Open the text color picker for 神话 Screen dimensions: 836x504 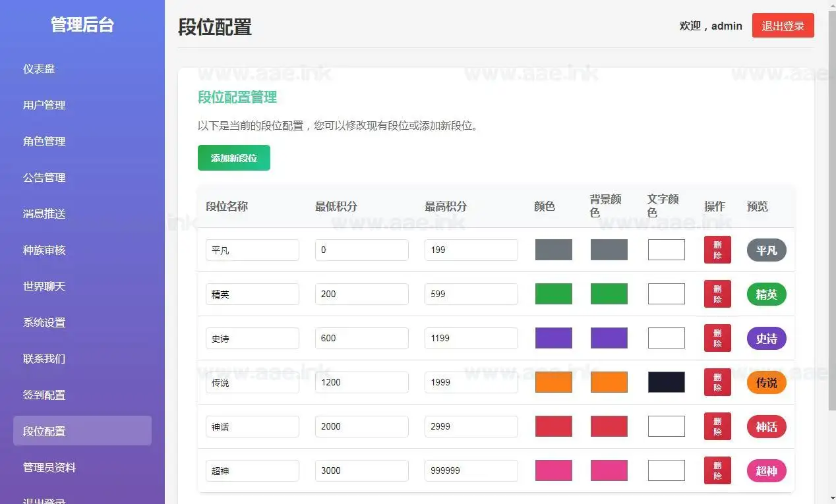tap(666, 426)
